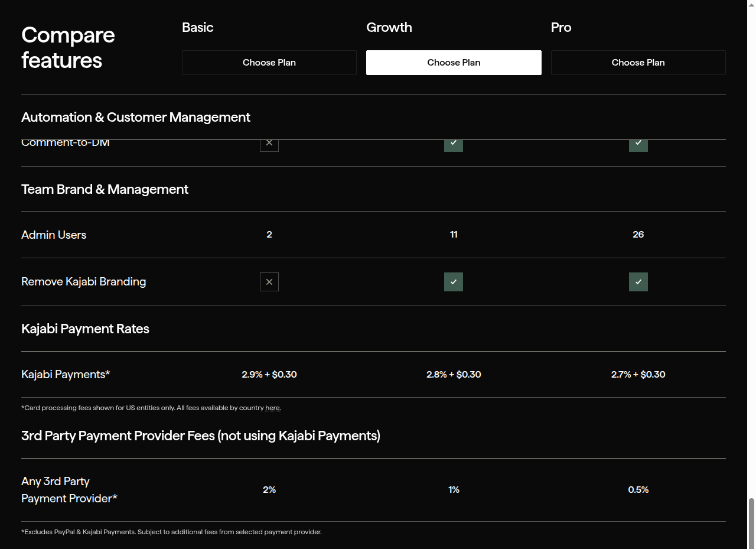Click the page vertical scrollbar thumb
The image size is (756, 549).
pos(751,523)
